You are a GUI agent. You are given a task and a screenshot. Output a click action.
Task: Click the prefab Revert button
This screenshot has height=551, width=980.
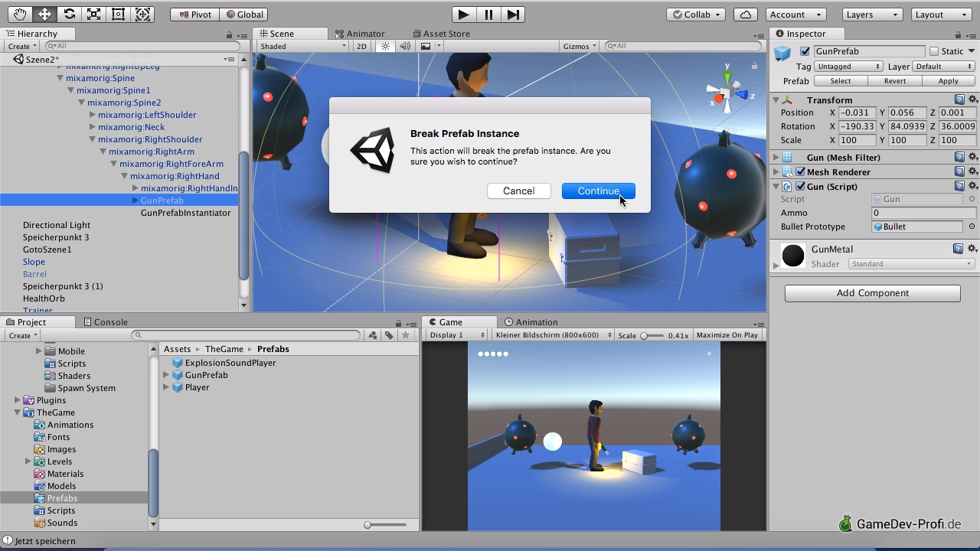click(x=895, y=80)
